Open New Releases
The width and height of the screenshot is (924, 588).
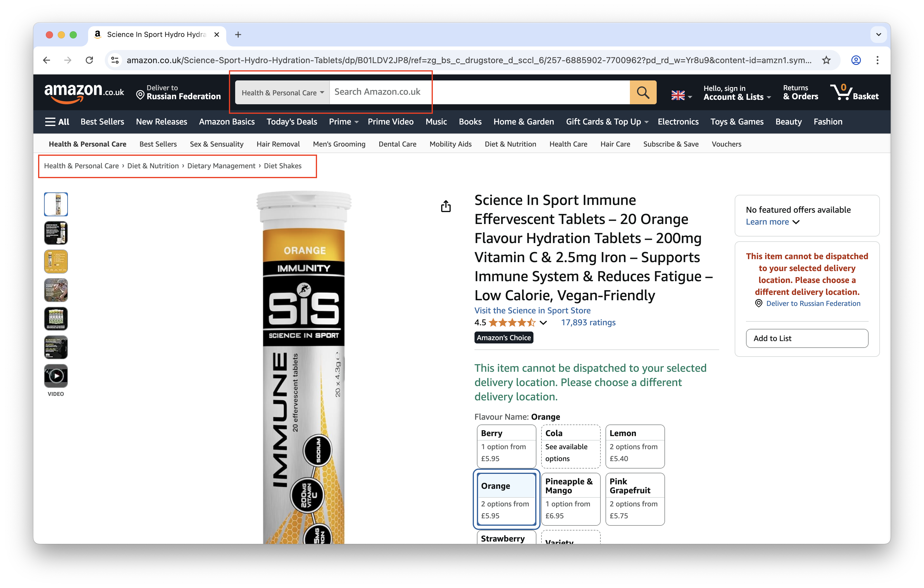(x=162, y=122)
